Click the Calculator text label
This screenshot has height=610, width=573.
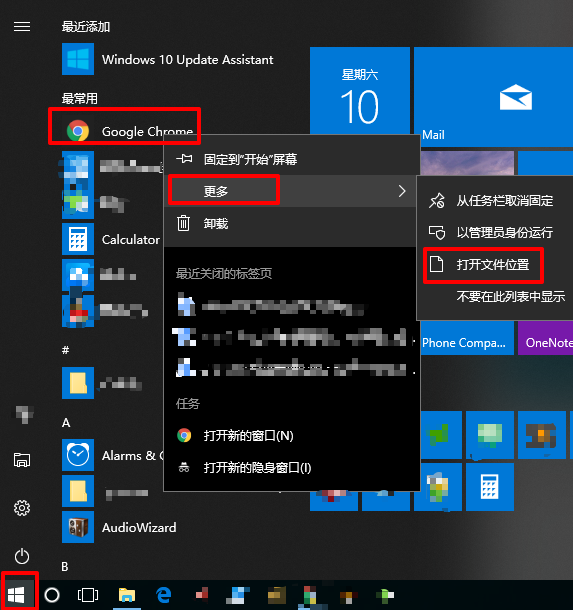click(x=131, y=239)
